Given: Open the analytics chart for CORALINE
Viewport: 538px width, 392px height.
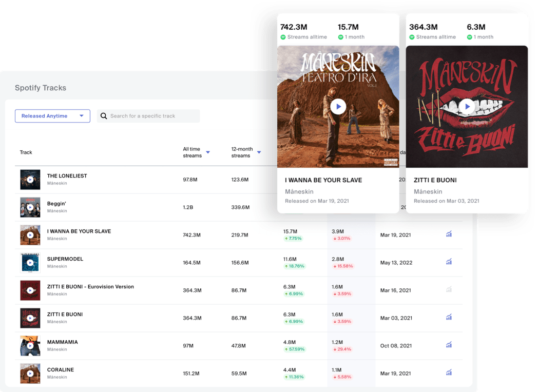Looking at the screenshot, I should coord(449,372).
